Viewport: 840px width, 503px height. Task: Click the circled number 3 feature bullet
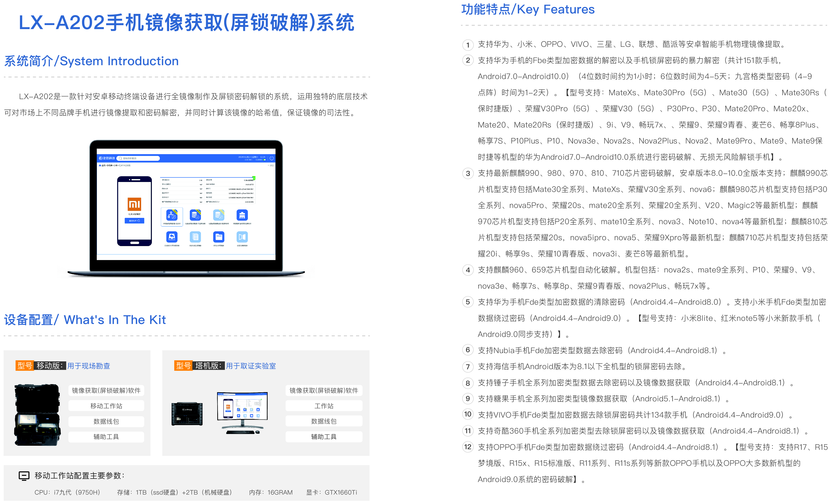coord(468,173)
